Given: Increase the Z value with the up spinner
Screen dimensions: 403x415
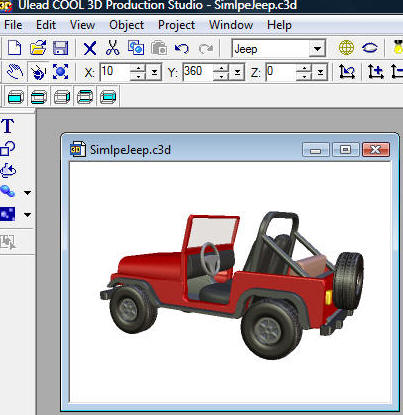Looking at the screenshot, I should (304, 68).
